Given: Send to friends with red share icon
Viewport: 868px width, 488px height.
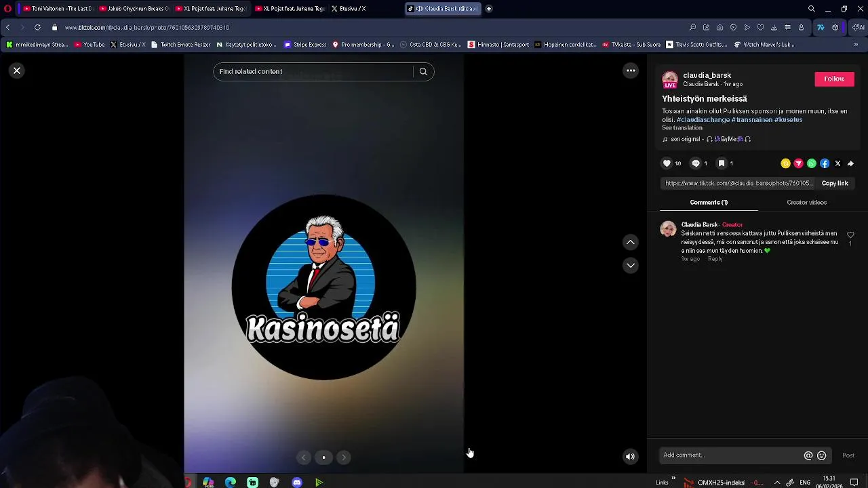Looking at the screenshot, I should 798,163.
